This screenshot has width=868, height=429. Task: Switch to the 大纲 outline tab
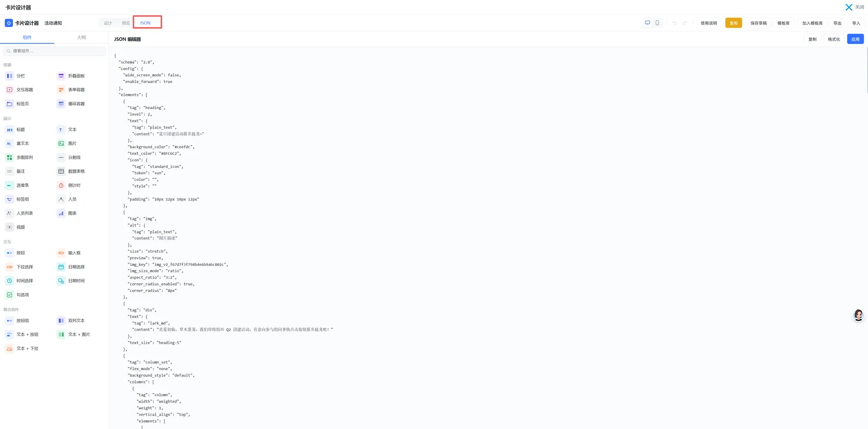[81, 37]
